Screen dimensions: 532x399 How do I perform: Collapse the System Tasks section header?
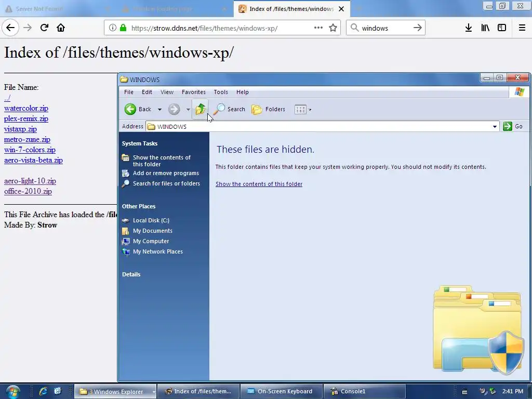pos(140,143)
